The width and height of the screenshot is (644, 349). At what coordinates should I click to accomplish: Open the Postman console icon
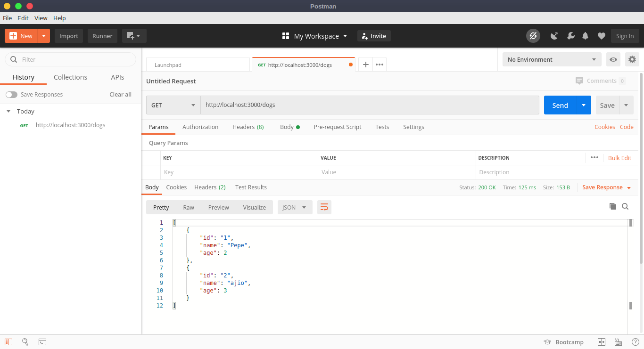point(42,342)
